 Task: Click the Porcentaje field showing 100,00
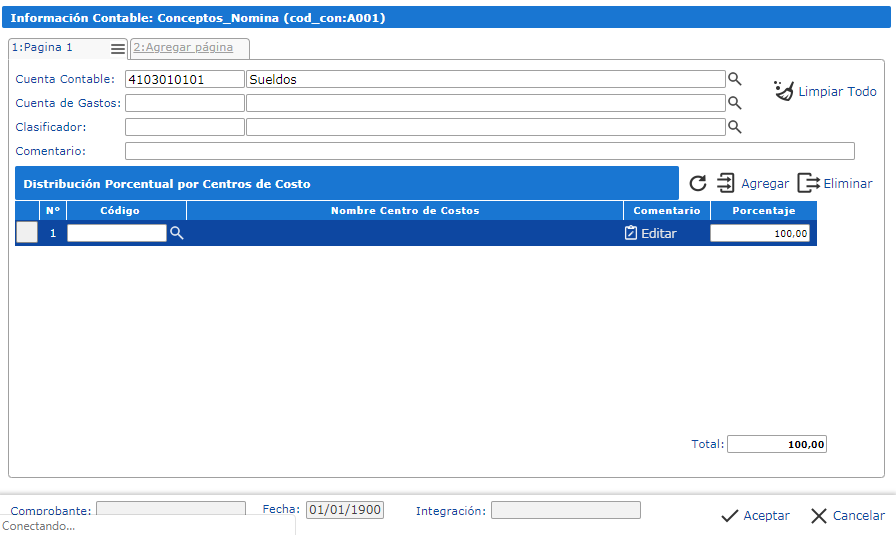[x=759, y=233]
